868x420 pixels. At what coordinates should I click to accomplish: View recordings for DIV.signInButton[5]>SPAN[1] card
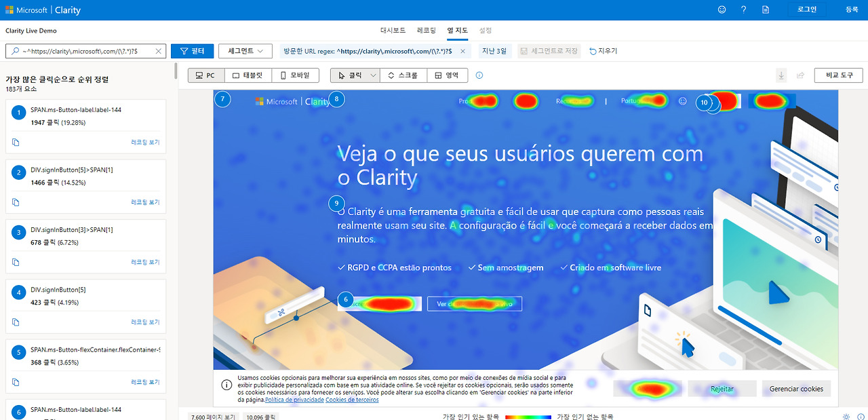pyautogui.click(x=145, y=202)
